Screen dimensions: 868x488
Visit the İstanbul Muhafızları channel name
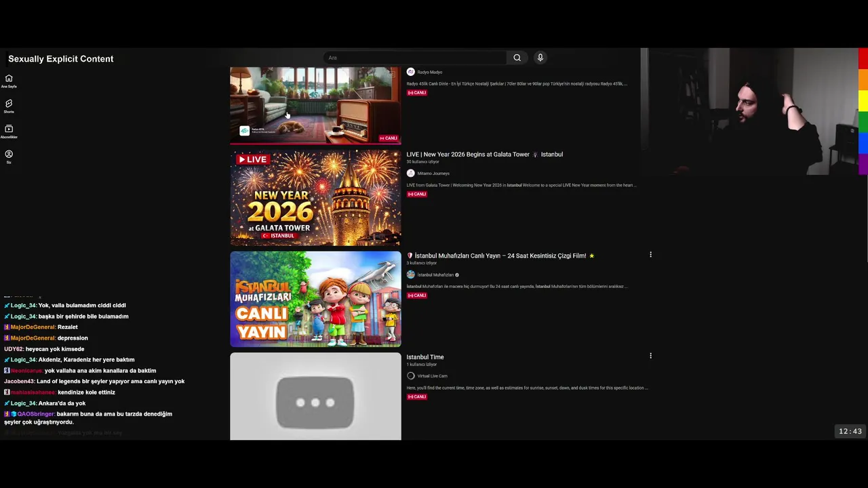(x=435, y=275)
